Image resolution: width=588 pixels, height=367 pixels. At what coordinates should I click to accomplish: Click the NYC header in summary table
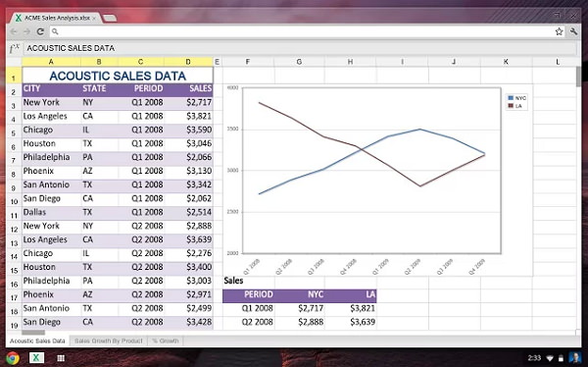[x=300, y=295]
